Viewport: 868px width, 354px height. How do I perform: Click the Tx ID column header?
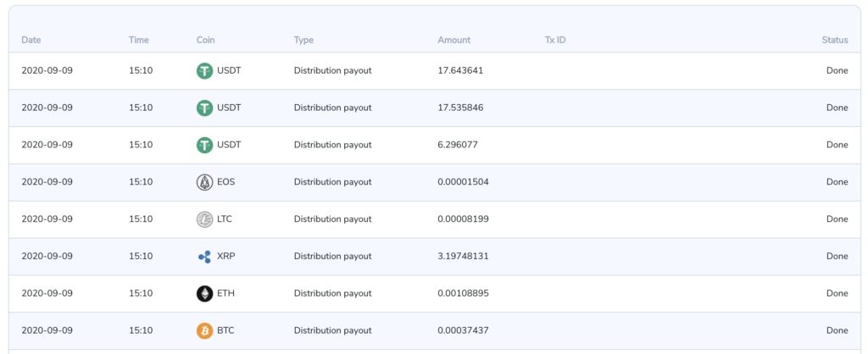point(555,40)
